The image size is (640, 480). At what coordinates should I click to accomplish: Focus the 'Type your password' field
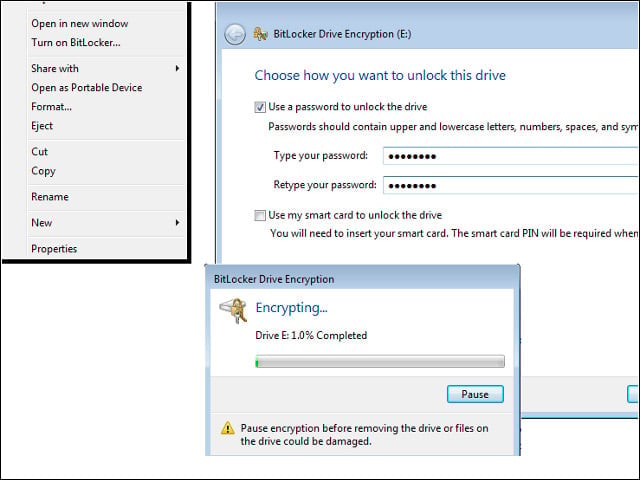(511, 156)
